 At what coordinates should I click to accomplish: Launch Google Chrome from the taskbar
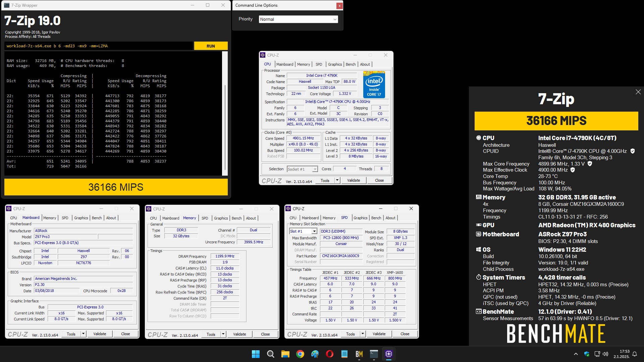tap(300, 354)
